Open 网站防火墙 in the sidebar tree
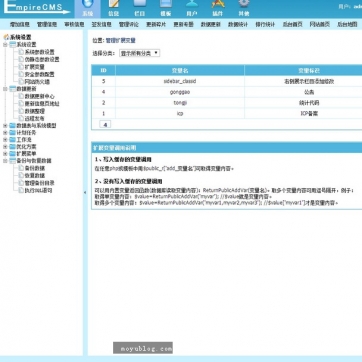 coord(37,81)
